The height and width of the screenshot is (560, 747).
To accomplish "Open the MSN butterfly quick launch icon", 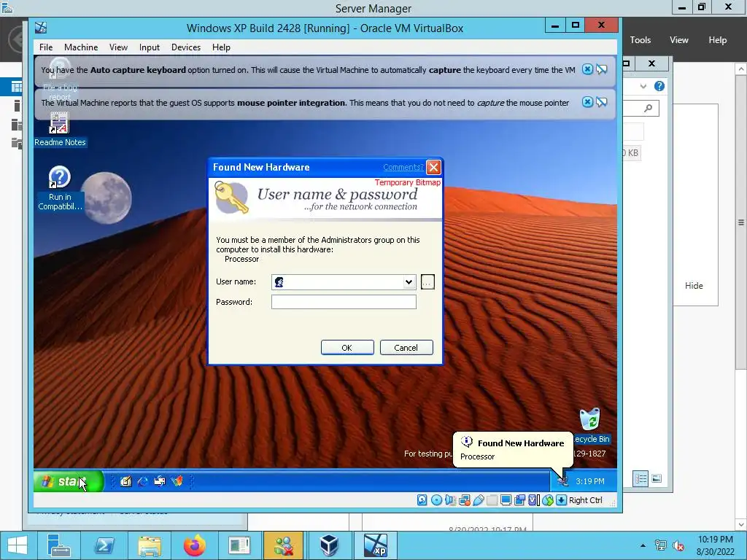I will (x=177, y=481).
